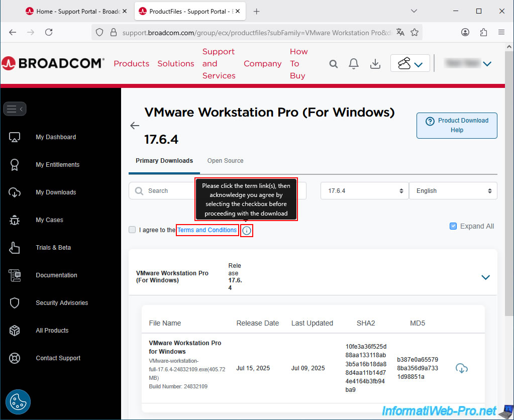
Task: Click the info icon beside Terms and Conditions
Action: [x=247, y=231]
